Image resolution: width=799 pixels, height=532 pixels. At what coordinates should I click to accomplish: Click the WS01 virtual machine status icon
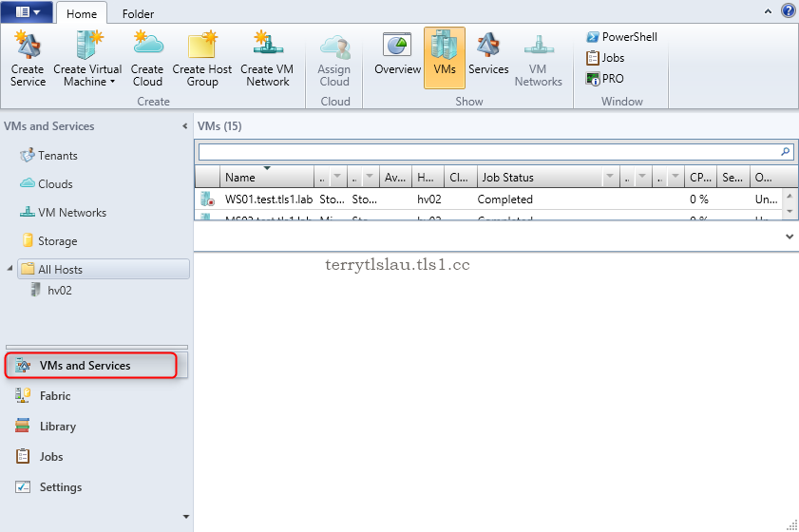tap(207, 199)
